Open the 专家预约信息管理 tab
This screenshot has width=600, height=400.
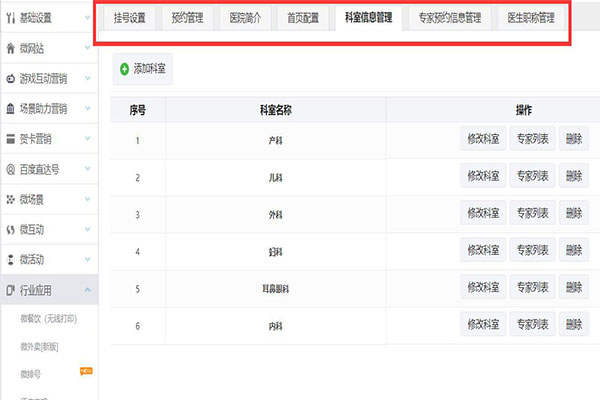point(450,18)
